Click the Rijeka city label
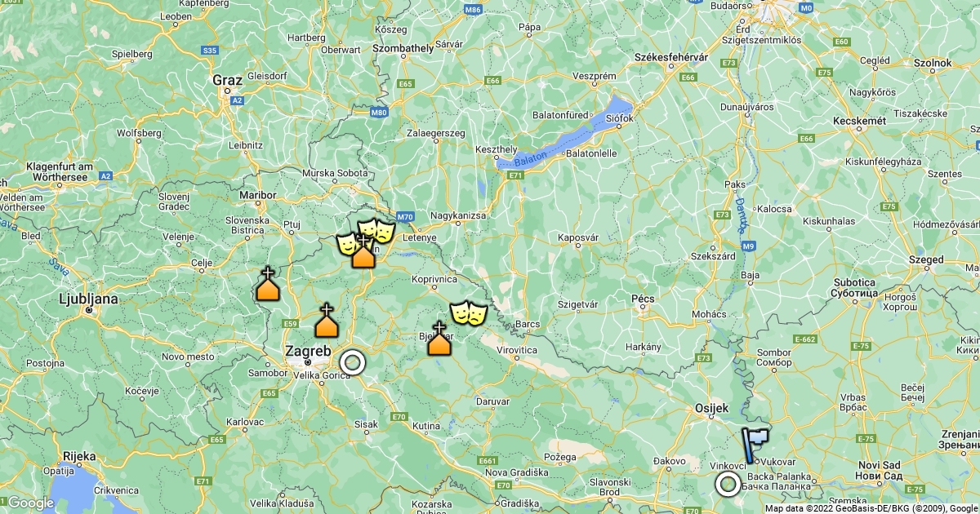This screenshot has height=514, width=980. [x=79, y=456]
